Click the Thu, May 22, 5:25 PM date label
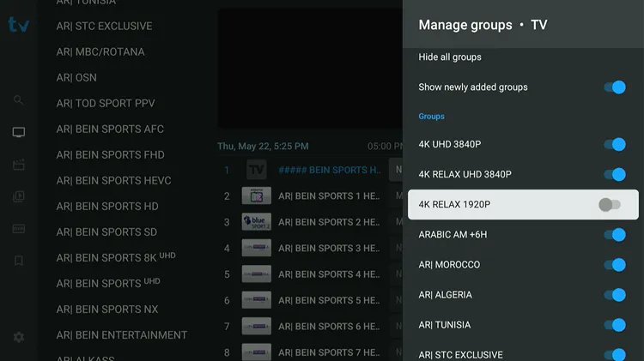The image size is (644, 361). point(263,146)
